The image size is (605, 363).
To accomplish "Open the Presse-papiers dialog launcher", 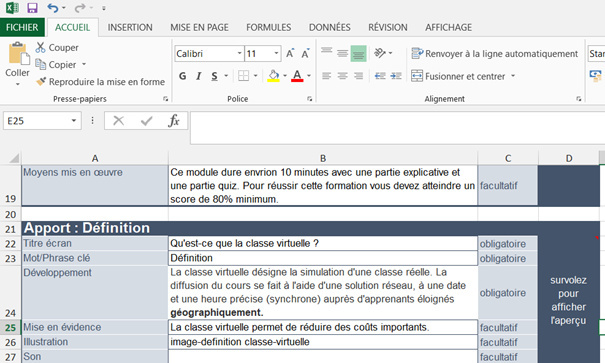I will click(166, 99).
